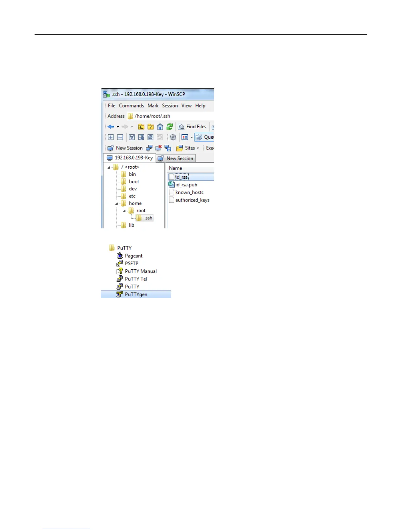Click the Address field showing /home/root/.ssh
Viewport: 411px width, 532px height.
[170, 116]
